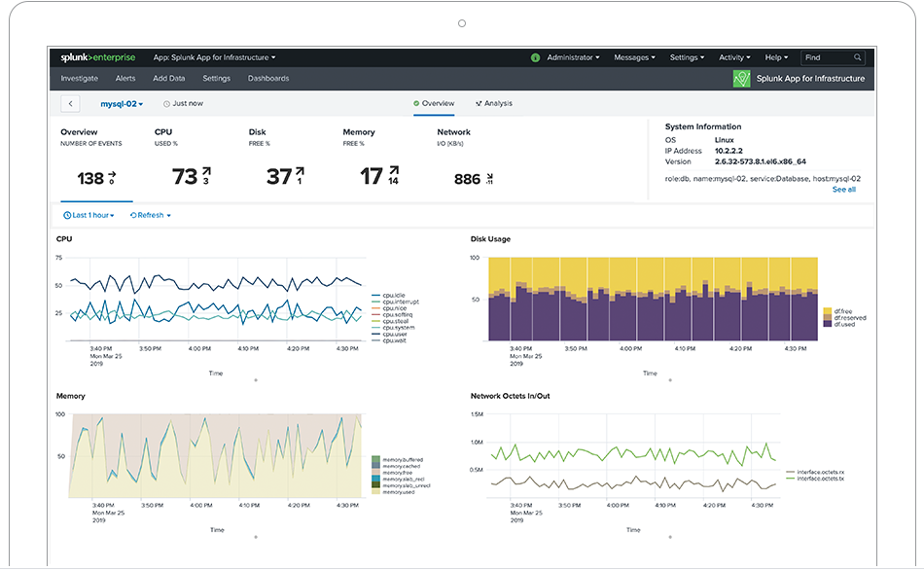Open the Dashboards navigation item

click(x=268, y=79)
